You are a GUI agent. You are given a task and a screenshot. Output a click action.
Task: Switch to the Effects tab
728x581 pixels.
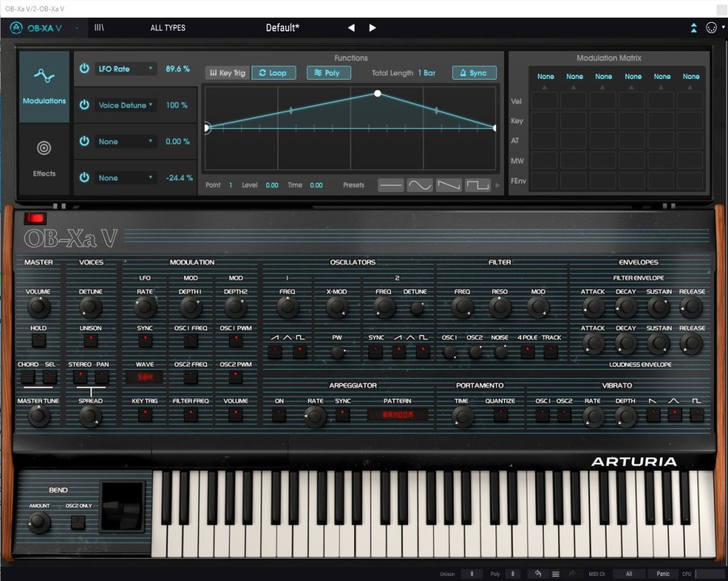click(x=44, y=158)
